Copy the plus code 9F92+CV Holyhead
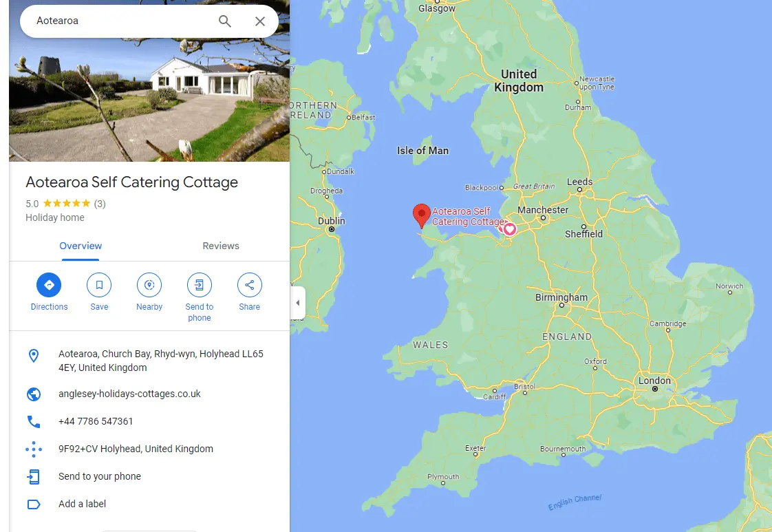772x532 pixels. [x=136, y=449]
